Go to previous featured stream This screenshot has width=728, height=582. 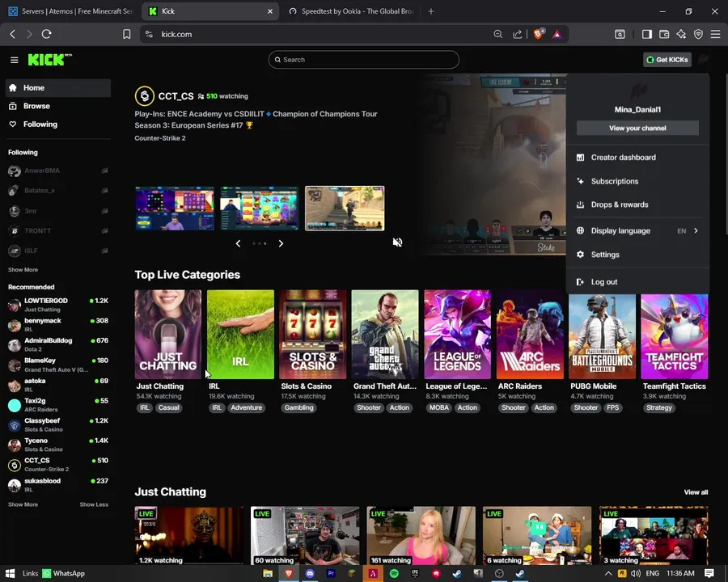[x=238, y=243]
